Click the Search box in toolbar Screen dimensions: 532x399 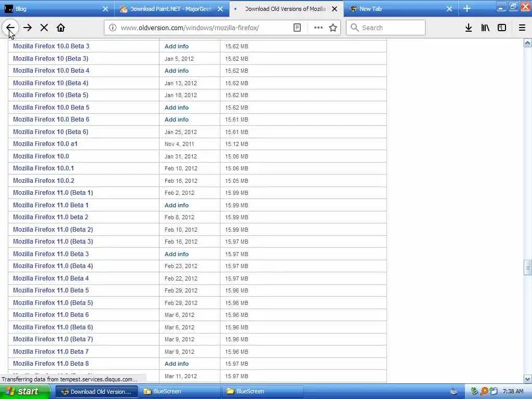[x=385, y=28]
